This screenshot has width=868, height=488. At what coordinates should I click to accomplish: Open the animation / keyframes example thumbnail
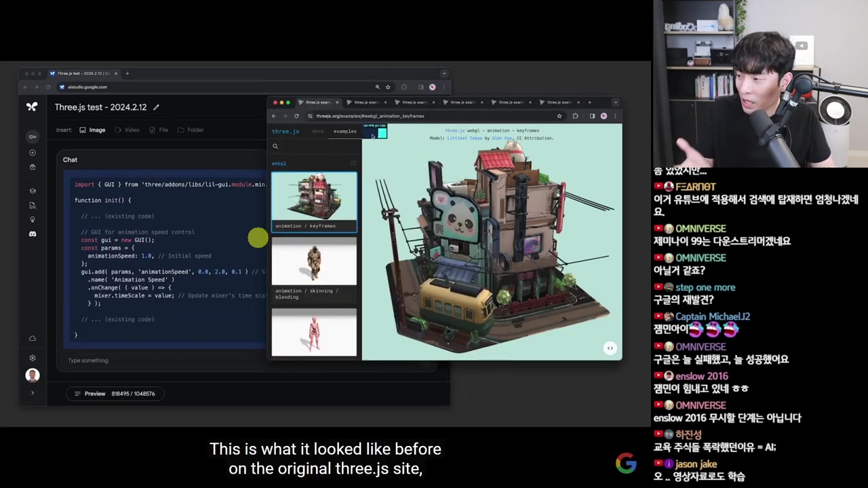coord(314,202)
